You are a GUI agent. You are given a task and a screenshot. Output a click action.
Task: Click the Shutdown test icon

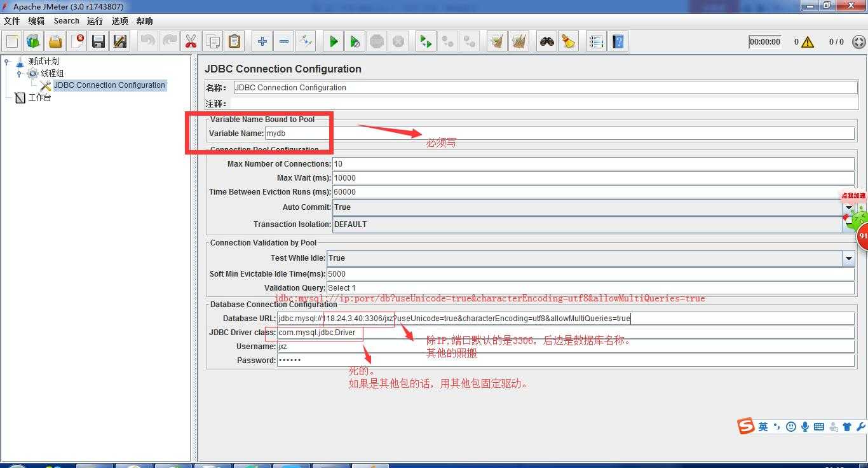398,41
